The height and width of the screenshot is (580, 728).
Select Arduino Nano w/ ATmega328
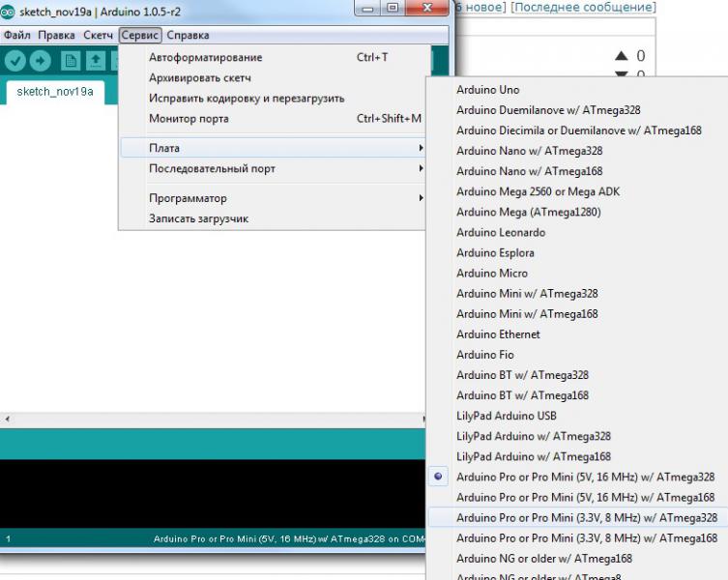click(577, 151)
